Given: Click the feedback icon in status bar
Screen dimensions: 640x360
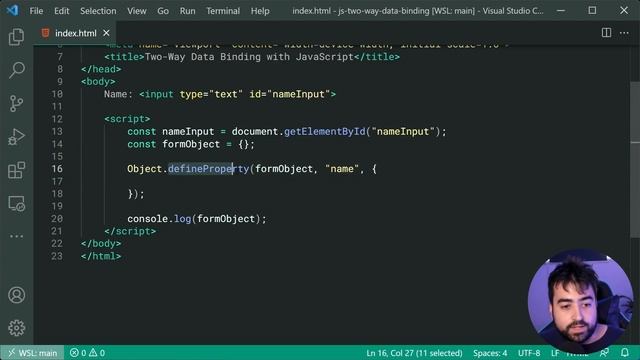Looking at the screenshot, I should [x=604, y=353].
